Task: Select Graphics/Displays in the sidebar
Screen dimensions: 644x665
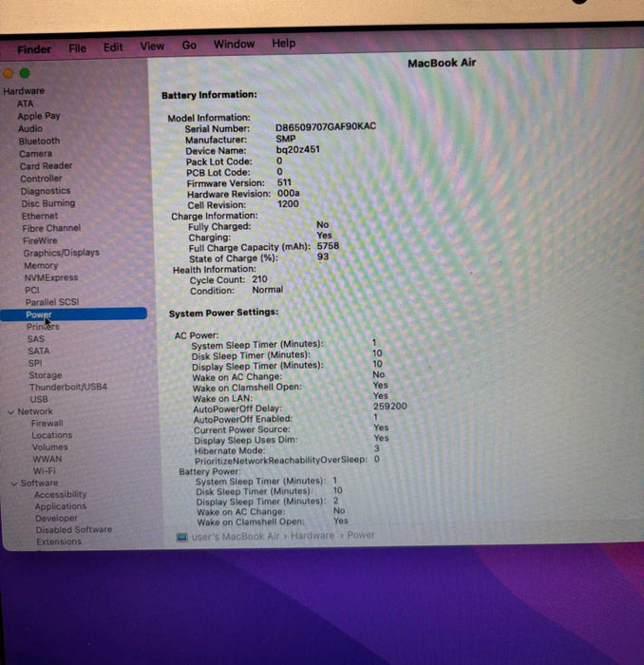Action: pos(61,253)
